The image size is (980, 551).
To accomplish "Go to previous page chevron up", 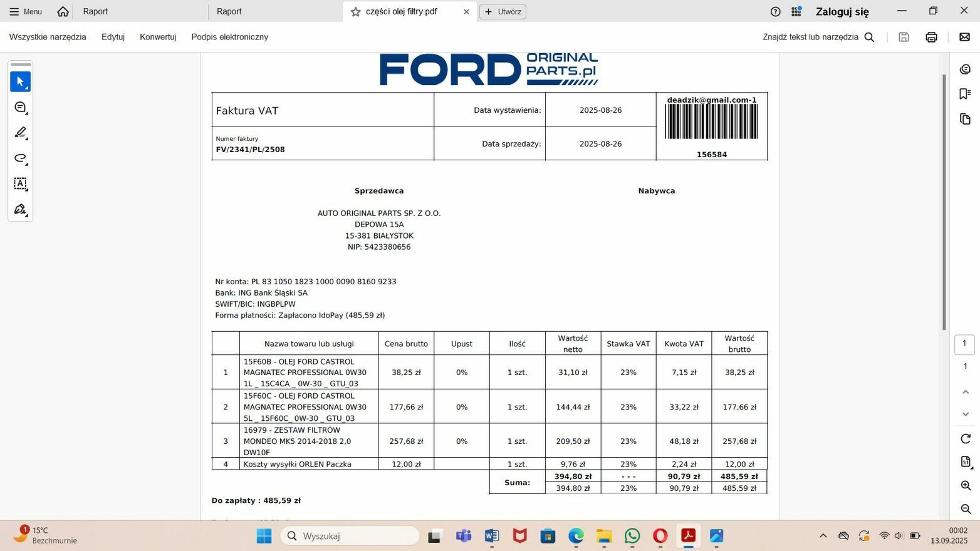I will (x=965, y=392).
